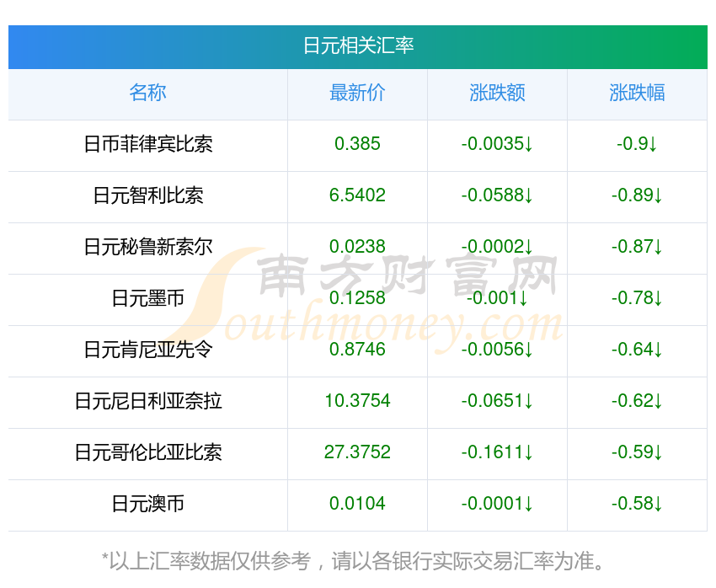716x588 pixels.
Task: Click the 27.3752 latest price value
Action: point(357,452)
